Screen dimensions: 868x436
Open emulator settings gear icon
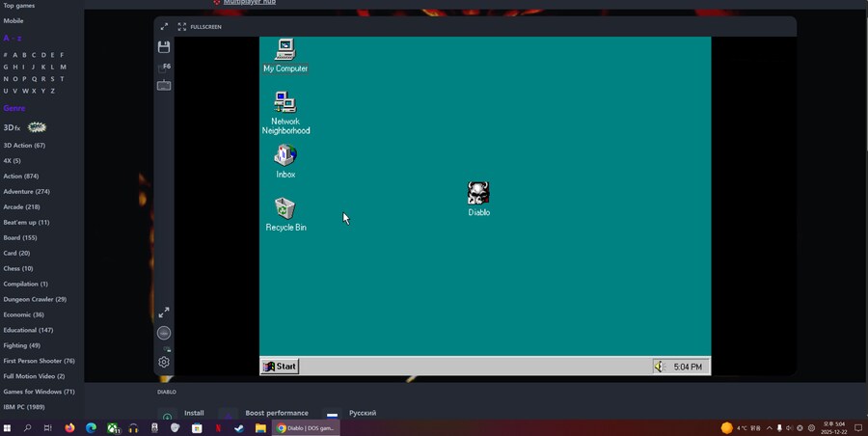(164, 362)
